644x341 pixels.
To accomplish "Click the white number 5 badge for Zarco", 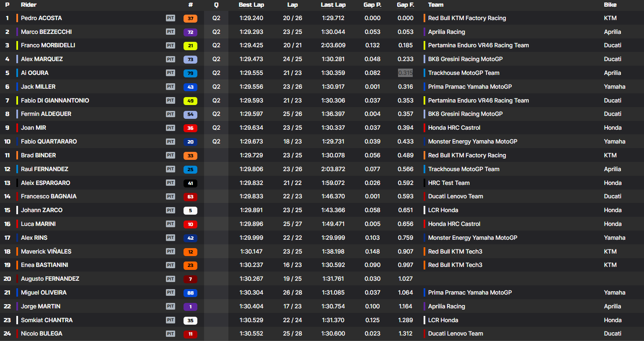I will (190, 210).
